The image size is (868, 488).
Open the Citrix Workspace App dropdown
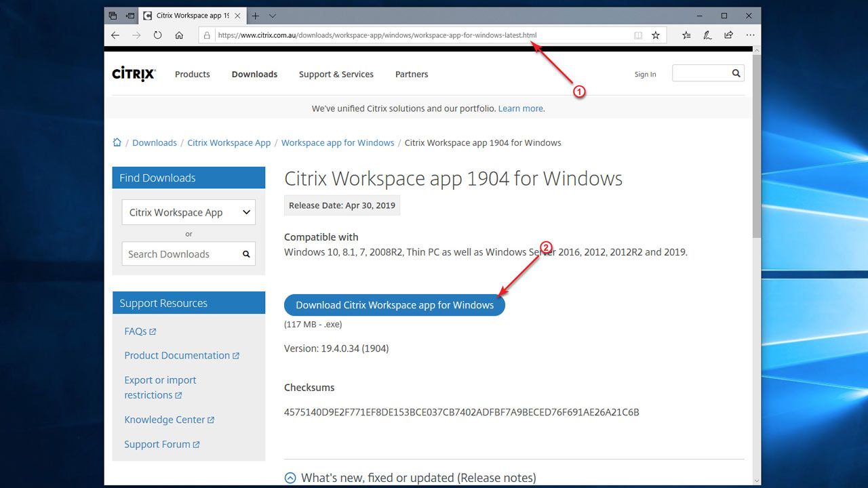click(x=189, y=212)
